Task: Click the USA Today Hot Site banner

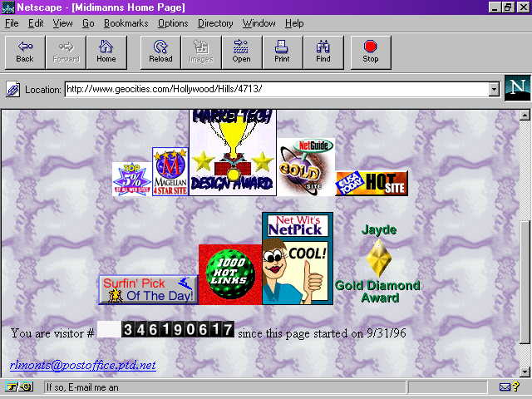Action: click(x=372, y=183)
